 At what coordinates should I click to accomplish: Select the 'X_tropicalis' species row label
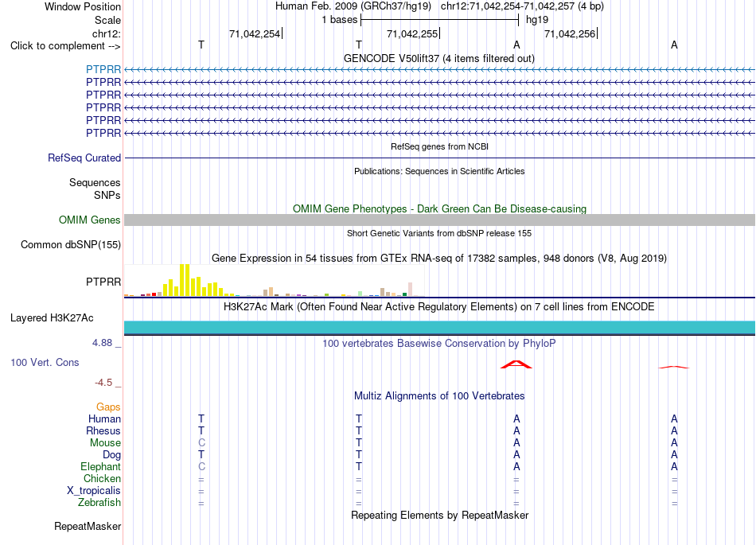[x=94, y=491]
